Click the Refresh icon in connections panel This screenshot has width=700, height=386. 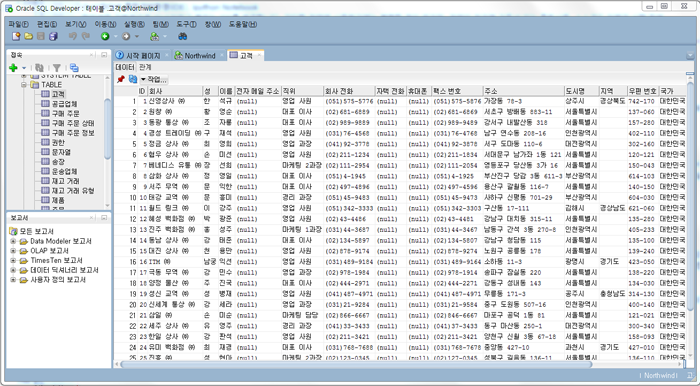[39, 68]
